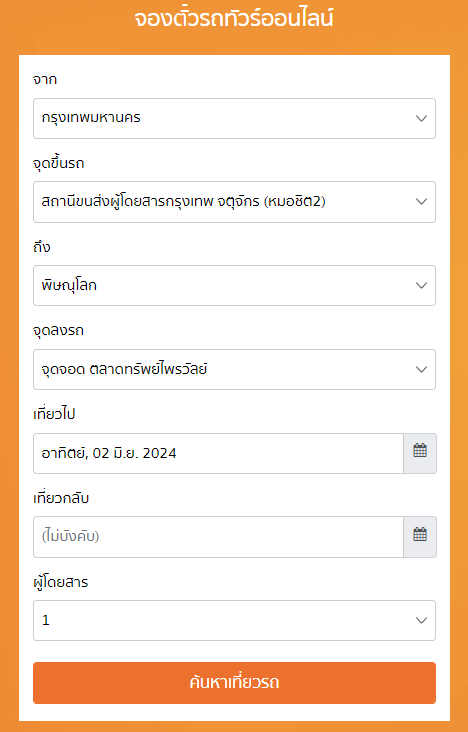468x732 pixels.
Task: Click the จองตั๋วรถทัวร์ออนไลน์ page heading
Action: coord(234,20)
